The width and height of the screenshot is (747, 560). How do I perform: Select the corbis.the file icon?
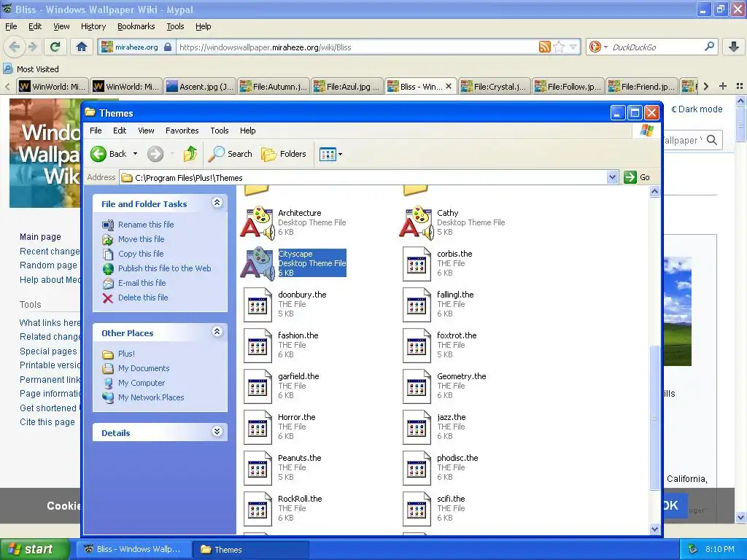417,263
